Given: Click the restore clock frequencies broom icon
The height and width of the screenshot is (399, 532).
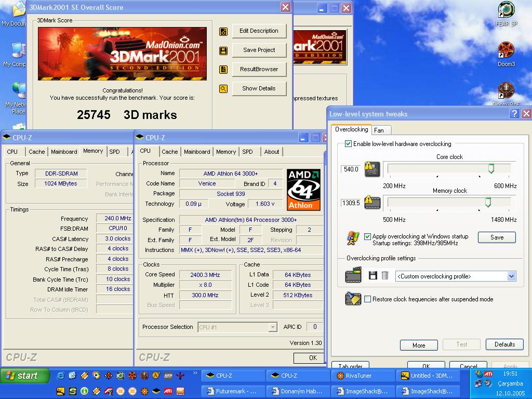Looking at the screenshot, I should tap(353, 299).
